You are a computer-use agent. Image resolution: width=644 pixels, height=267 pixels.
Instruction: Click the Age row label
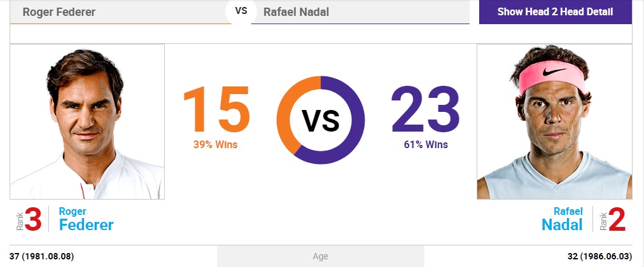pos(320,257)
